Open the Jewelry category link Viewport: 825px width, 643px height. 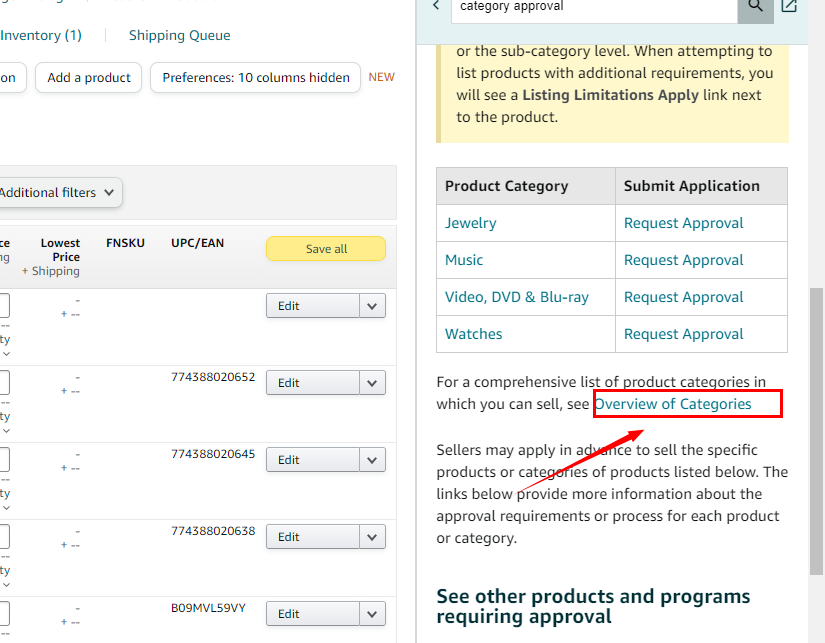point(471,223)
